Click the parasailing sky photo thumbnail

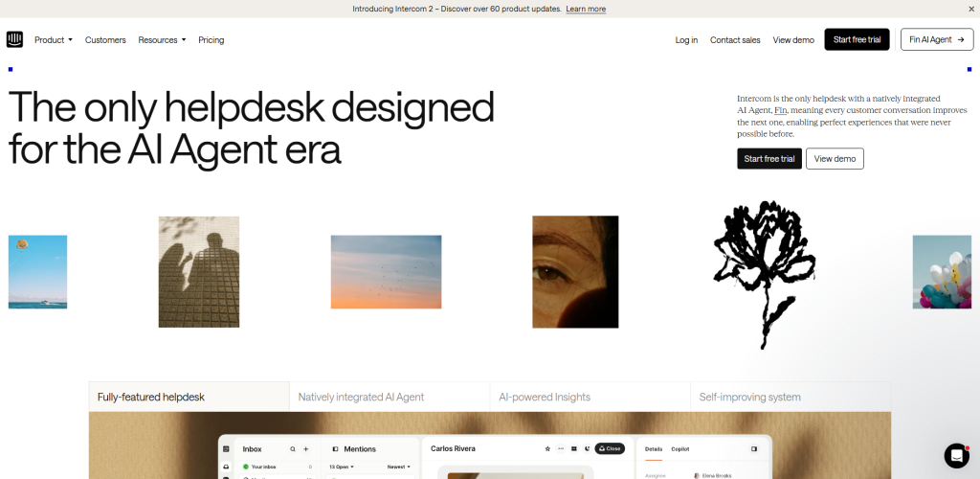37,272
